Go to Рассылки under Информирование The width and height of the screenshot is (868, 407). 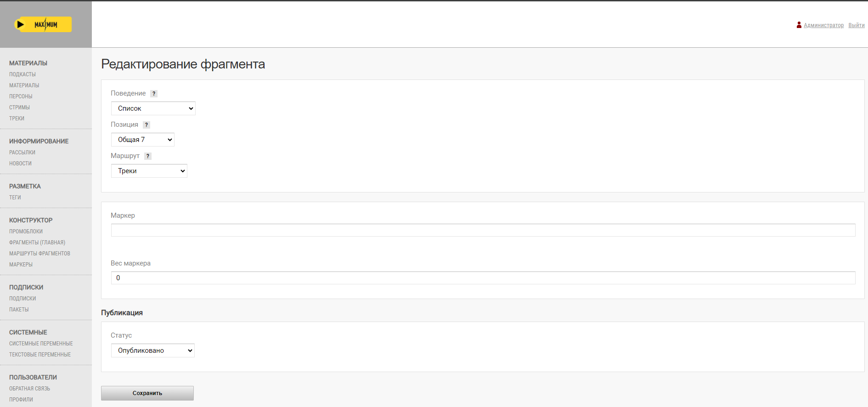pyautogui.click(x=23, y=153)
